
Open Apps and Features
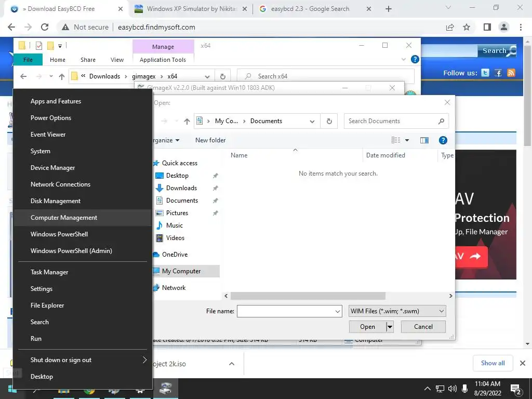point(83,101)
